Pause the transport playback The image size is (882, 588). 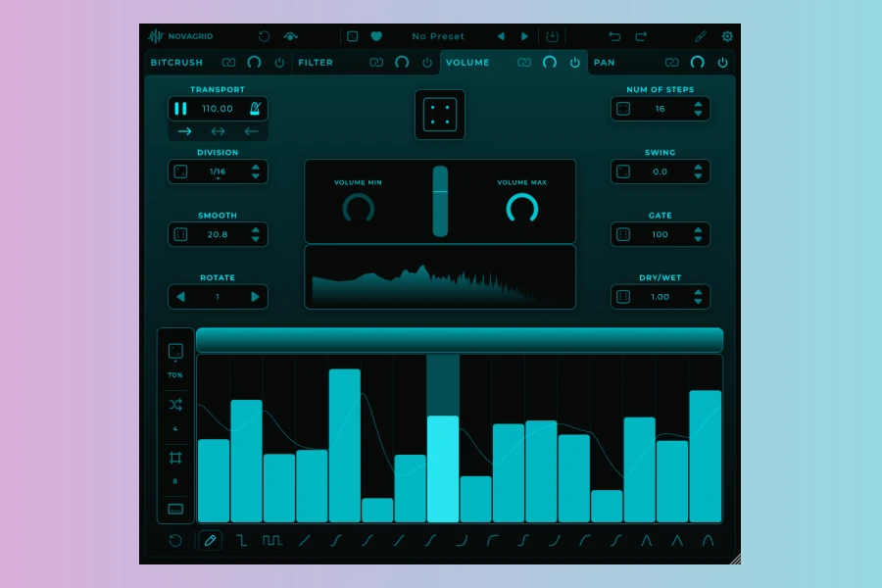point(180,109)
